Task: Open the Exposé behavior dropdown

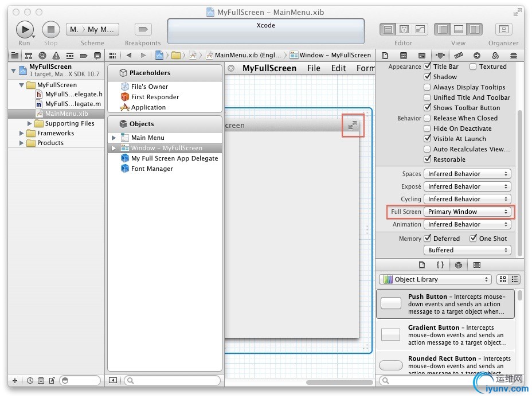Action: (467, 186)
